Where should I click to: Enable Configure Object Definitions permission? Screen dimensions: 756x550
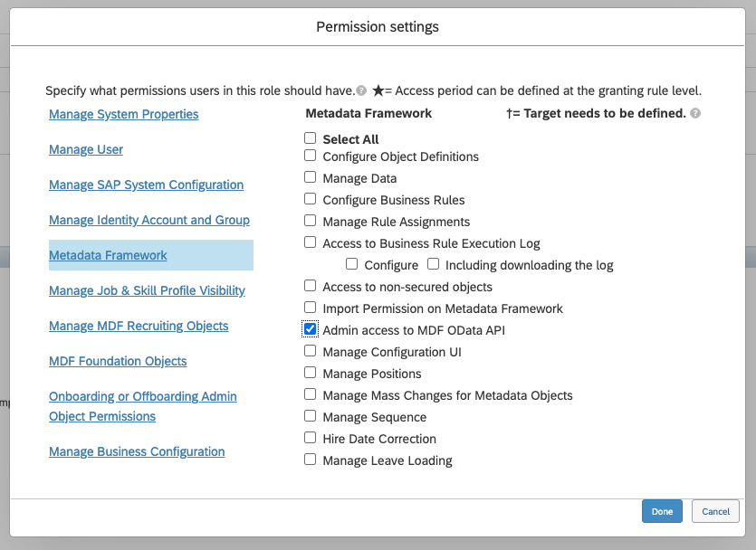311,156
